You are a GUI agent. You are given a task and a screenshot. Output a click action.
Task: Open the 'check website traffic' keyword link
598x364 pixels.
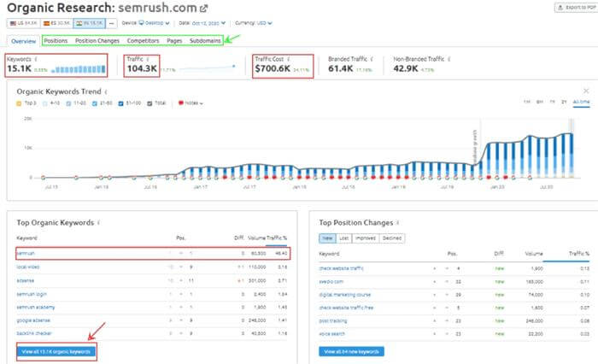click(x=342, y=268)
